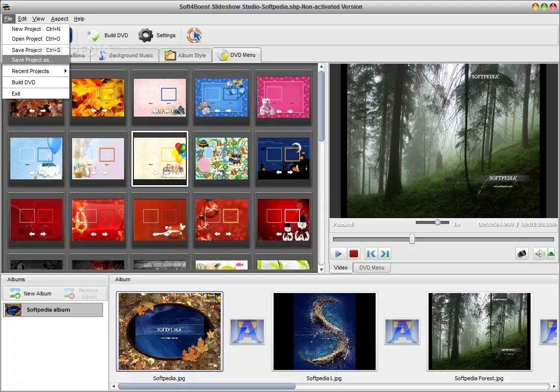Select flaming heart red template
This screenshot has width=560, height=392.
click(x=98, y=220)
